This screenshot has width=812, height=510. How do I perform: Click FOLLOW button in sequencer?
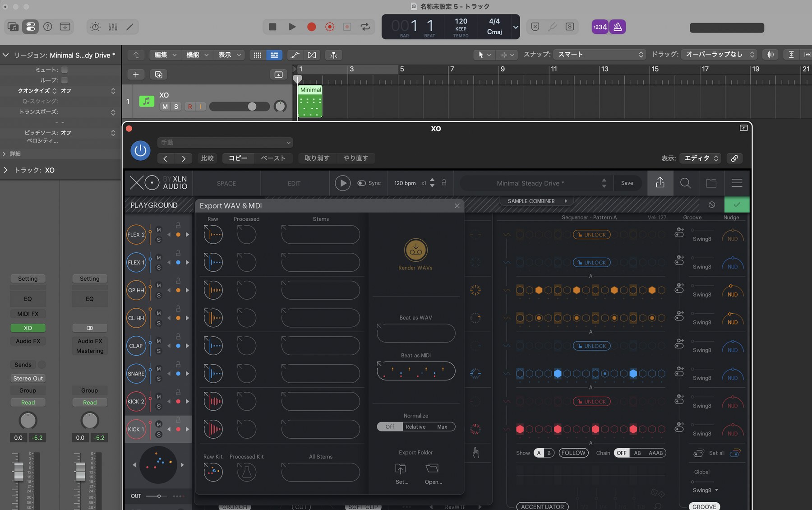point(573,453)
